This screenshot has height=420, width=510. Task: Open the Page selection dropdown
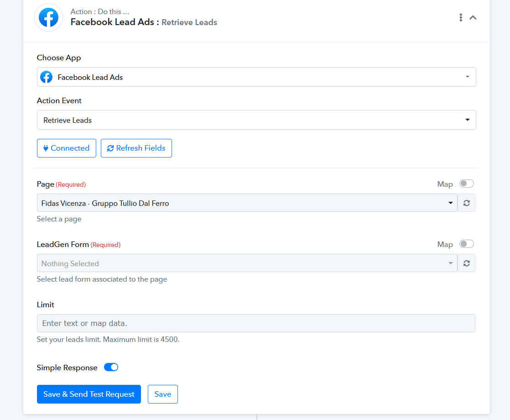[x=247, y=203]
